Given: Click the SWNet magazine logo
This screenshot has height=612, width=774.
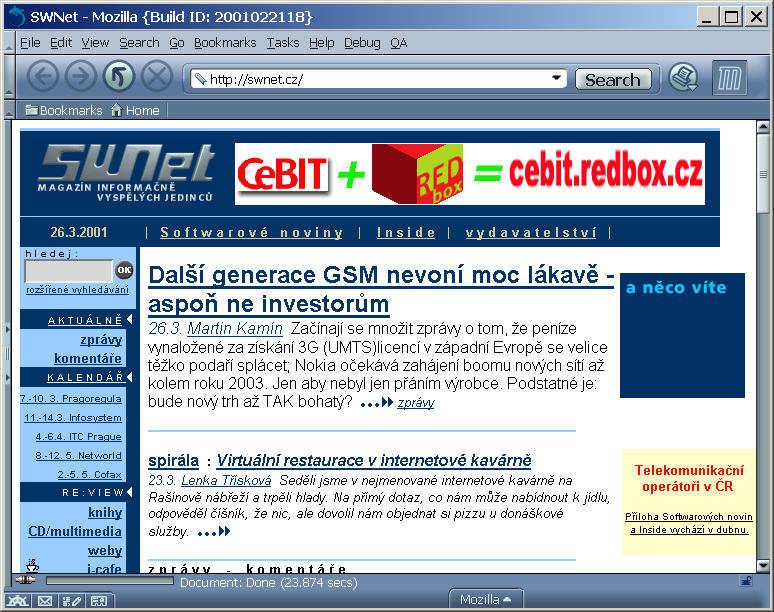Looking at the screenshot, I should click(x=127, y=173).
